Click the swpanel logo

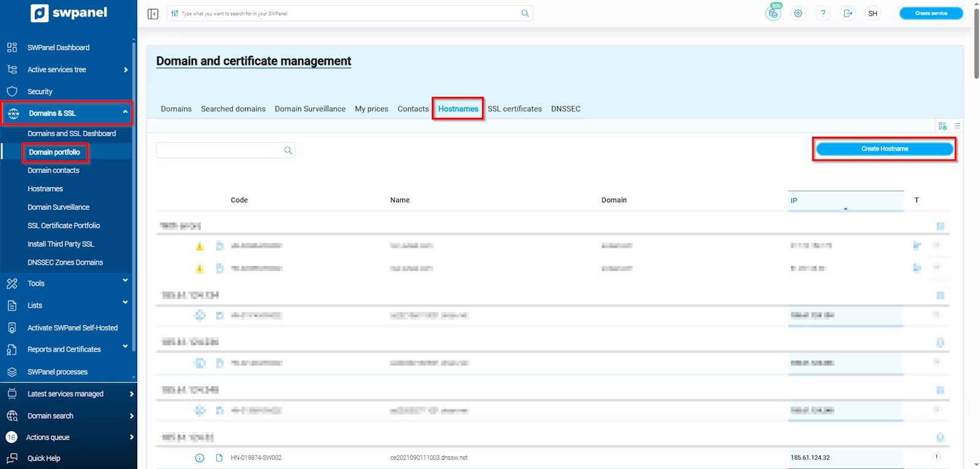69,13
